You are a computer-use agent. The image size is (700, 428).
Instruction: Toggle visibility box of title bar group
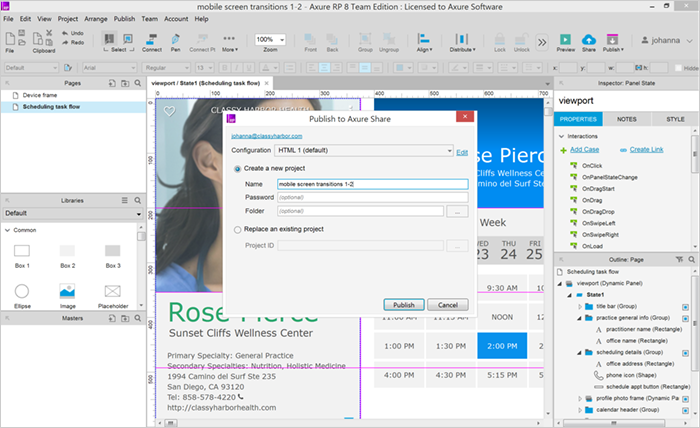(x=685, y=307)
